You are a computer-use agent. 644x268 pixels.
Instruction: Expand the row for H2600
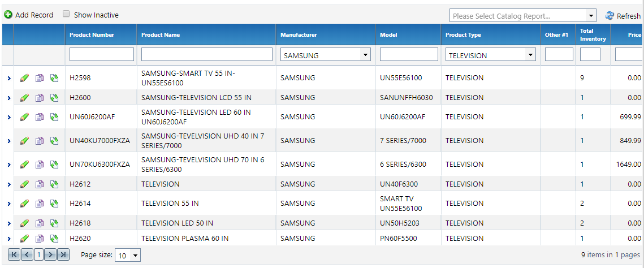tap(9, 98)
